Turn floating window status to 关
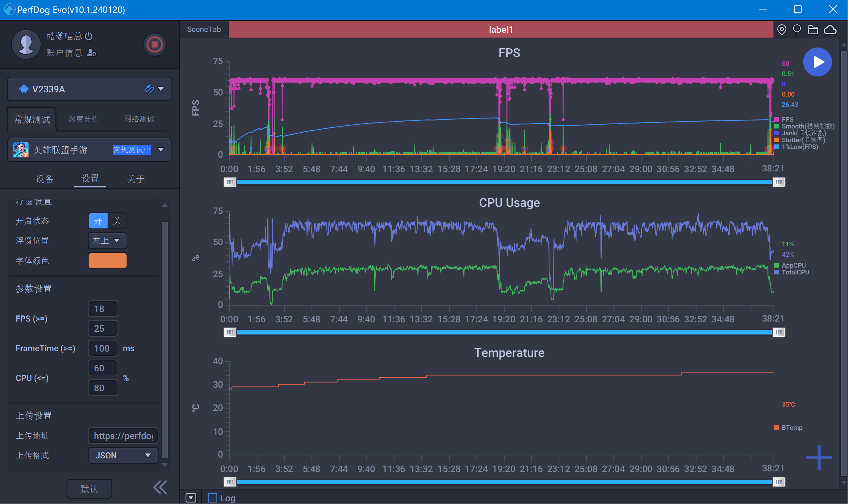Image resolution: width=848 pixels, height=504 pixels. point(117,221)
